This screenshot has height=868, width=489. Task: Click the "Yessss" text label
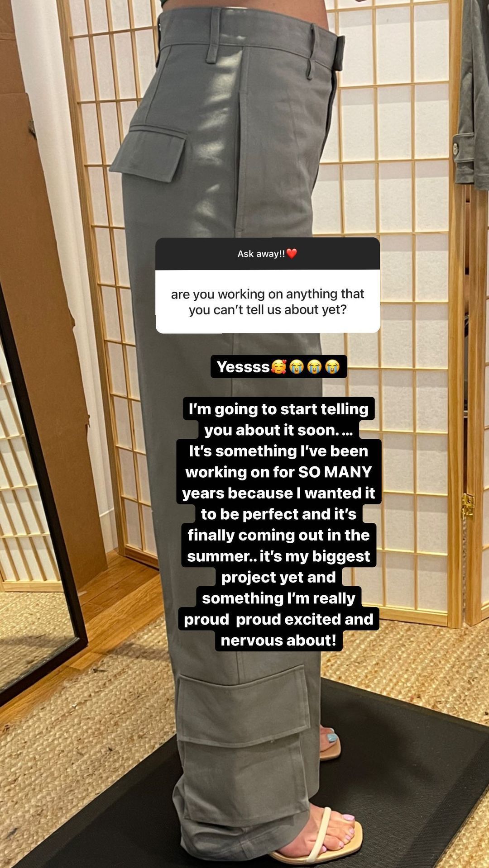[x=243, y=367]
